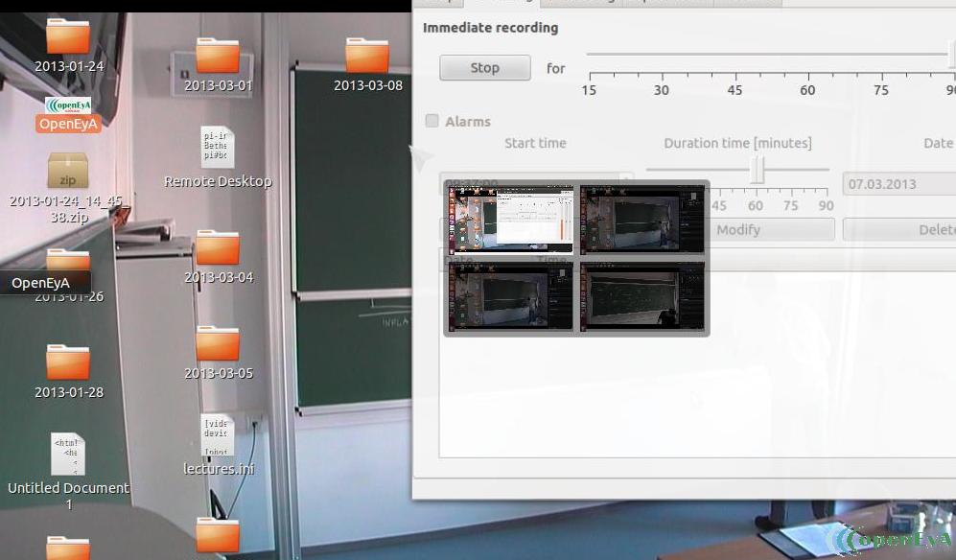Screen dimensions: 956x560
Task: Select the 2013-03-04 folder icon
Action: coord(217,247)
